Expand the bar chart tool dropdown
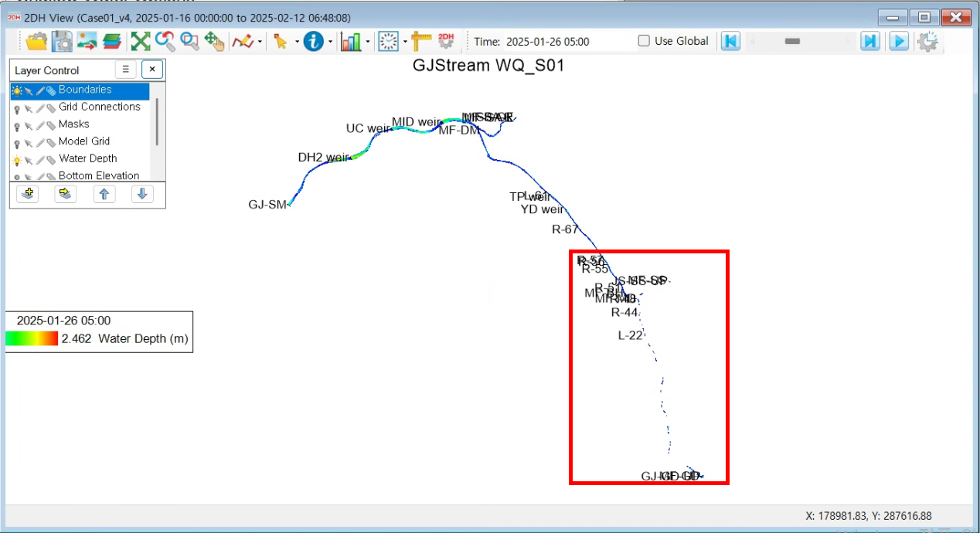The height and width of the screenshot is (533, 980). click(368, 42)
